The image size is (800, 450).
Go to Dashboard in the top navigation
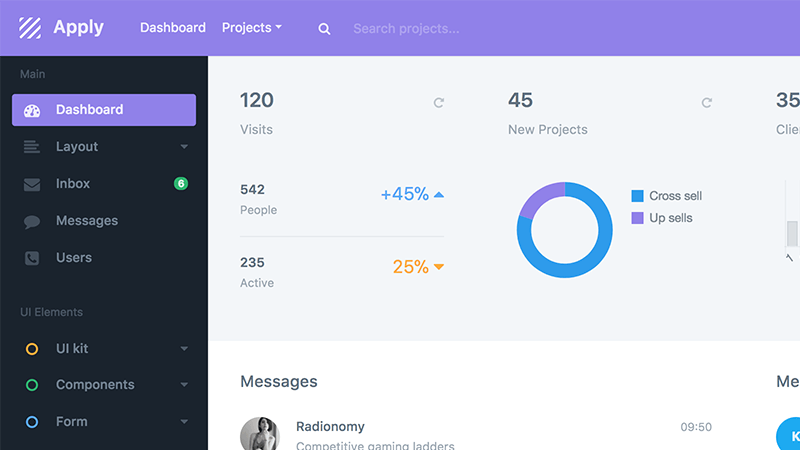pos(173,28)
